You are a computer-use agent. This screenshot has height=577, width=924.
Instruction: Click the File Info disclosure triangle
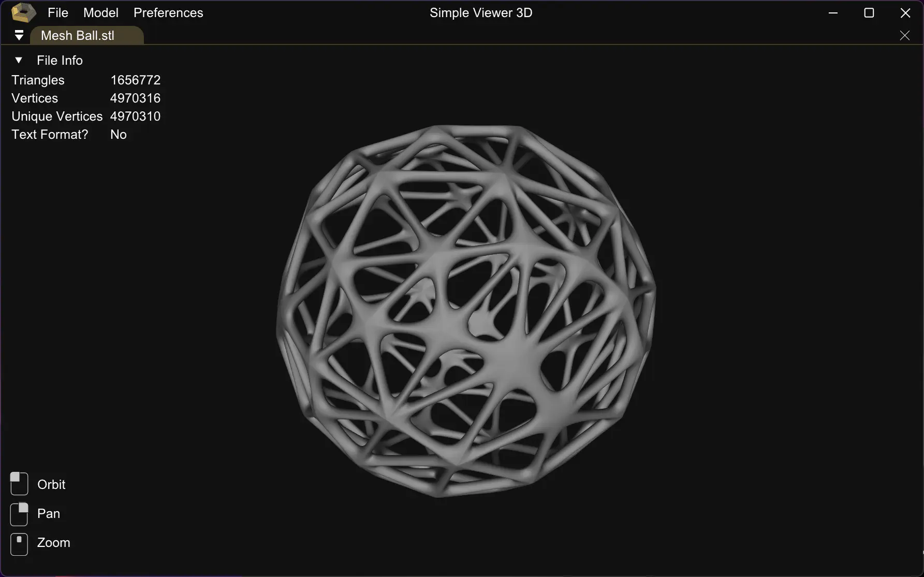pyautogui.click(x=19, y=60)
